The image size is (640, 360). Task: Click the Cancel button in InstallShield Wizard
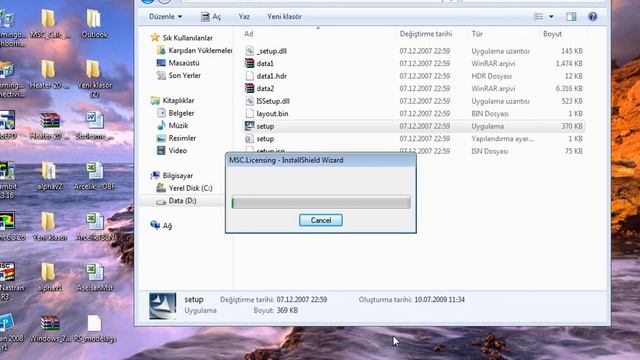[x=320, y=220]
